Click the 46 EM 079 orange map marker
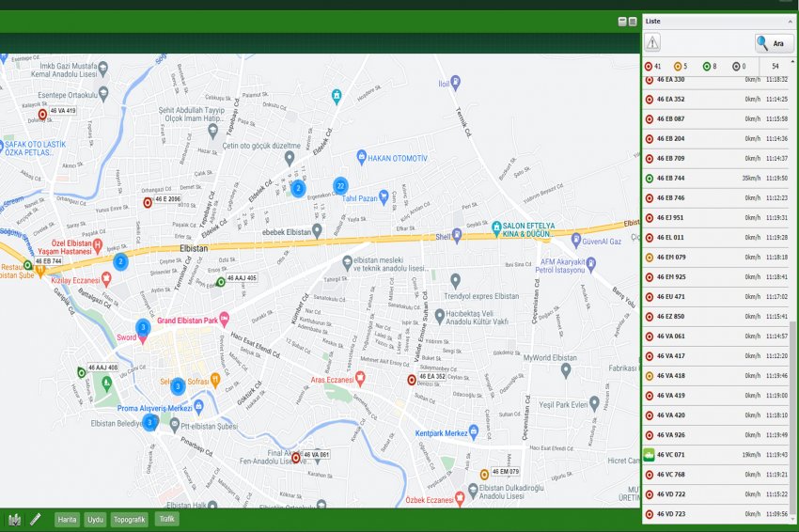 pos(484,474)
